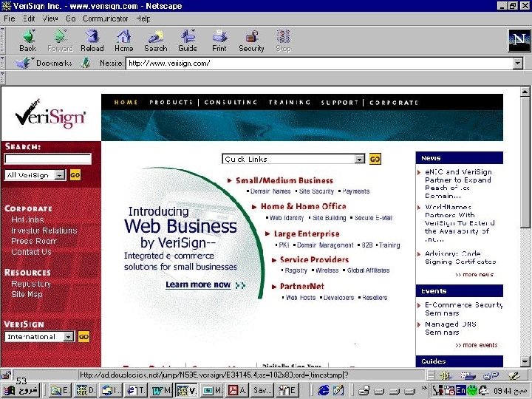
Task: Select the PRODUCTS navigation tab
Action: [171, 102]
